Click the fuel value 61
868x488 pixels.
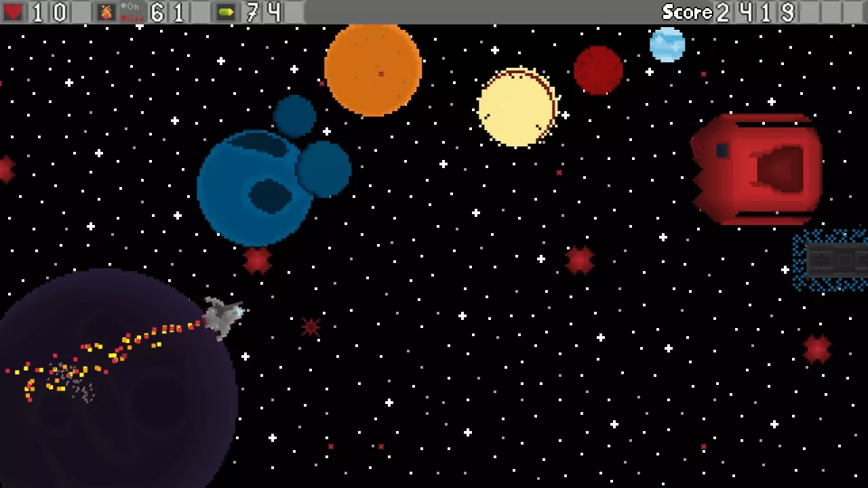tap(168, 12)
